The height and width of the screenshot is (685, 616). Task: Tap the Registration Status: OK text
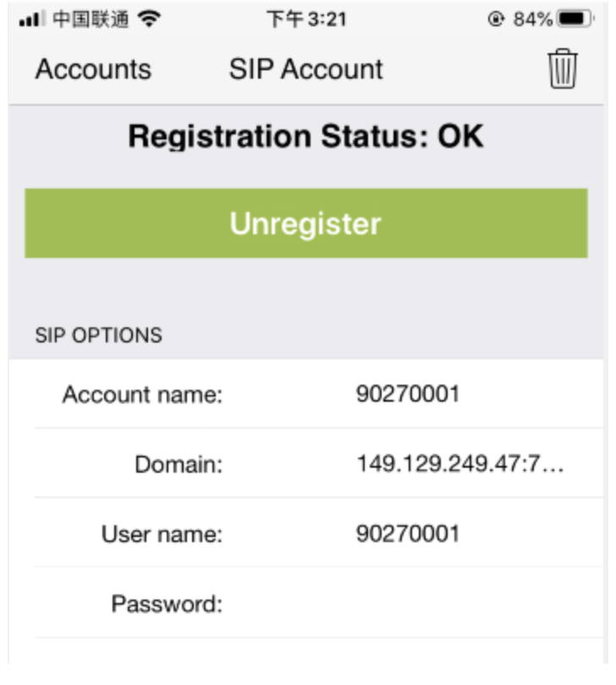point(306,136)
